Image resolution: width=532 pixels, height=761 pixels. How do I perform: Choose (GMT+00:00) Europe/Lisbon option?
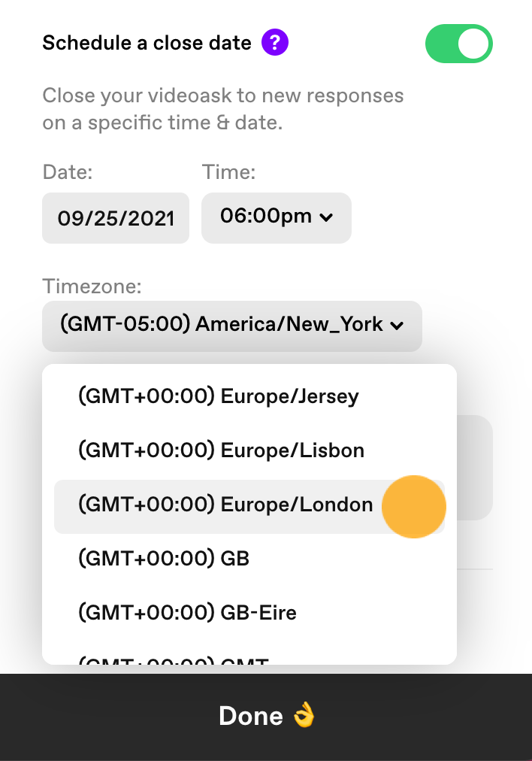(249, 450)
